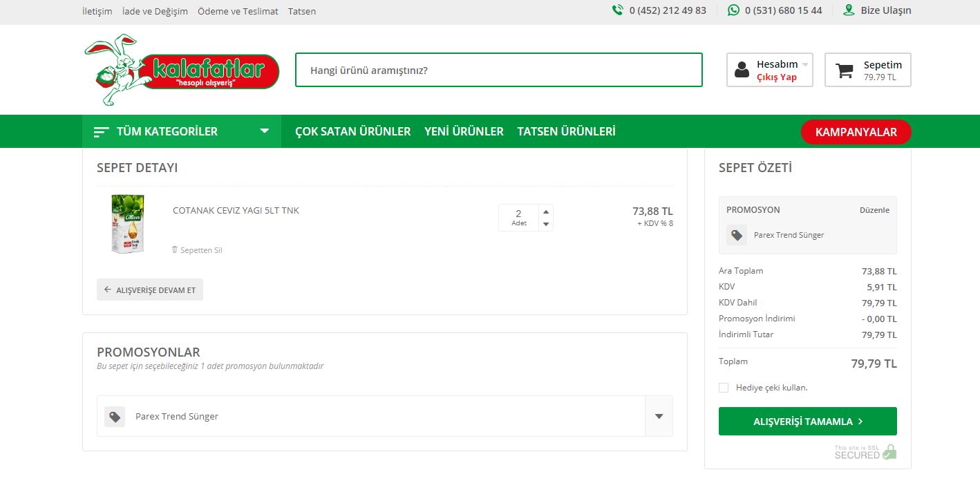
Task: Click the WhatsApp icon in the top bar
Action: [x=733, y=10]
